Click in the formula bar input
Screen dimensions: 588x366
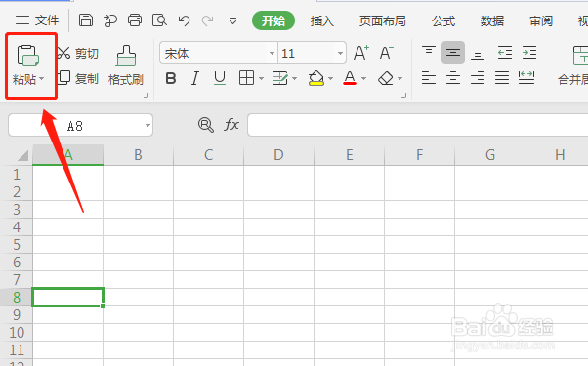click(417, 125)
